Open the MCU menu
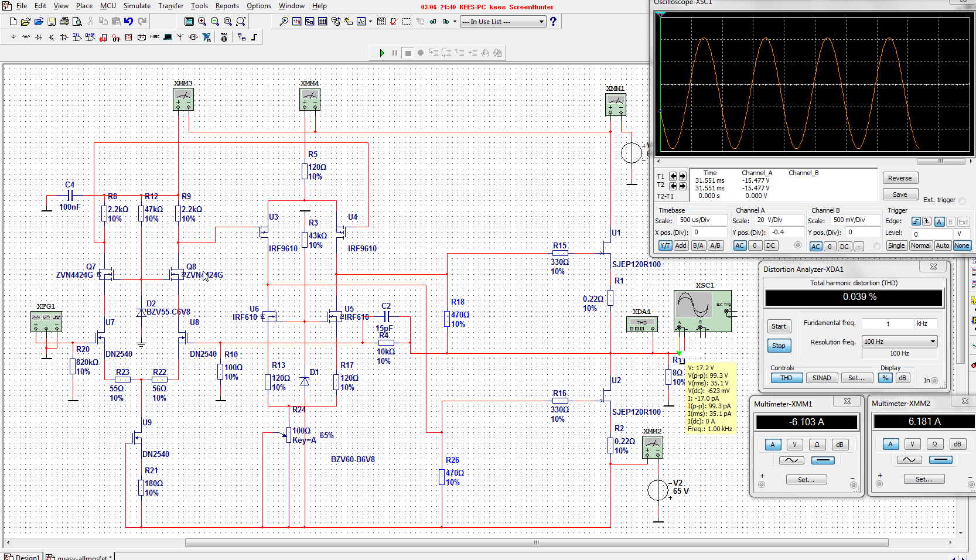Screen dimensions: 976x560 (x=108, y=6)
